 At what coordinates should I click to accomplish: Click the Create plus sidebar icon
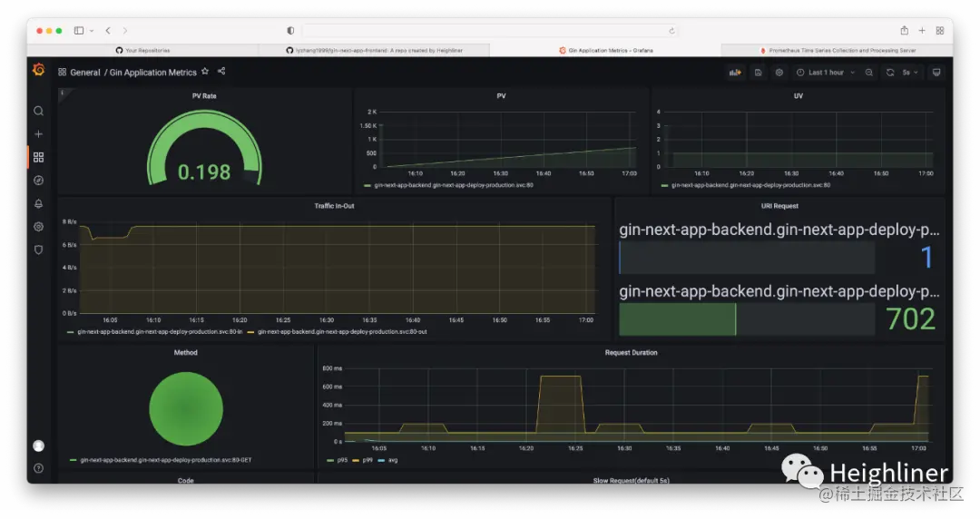[39, 133]
